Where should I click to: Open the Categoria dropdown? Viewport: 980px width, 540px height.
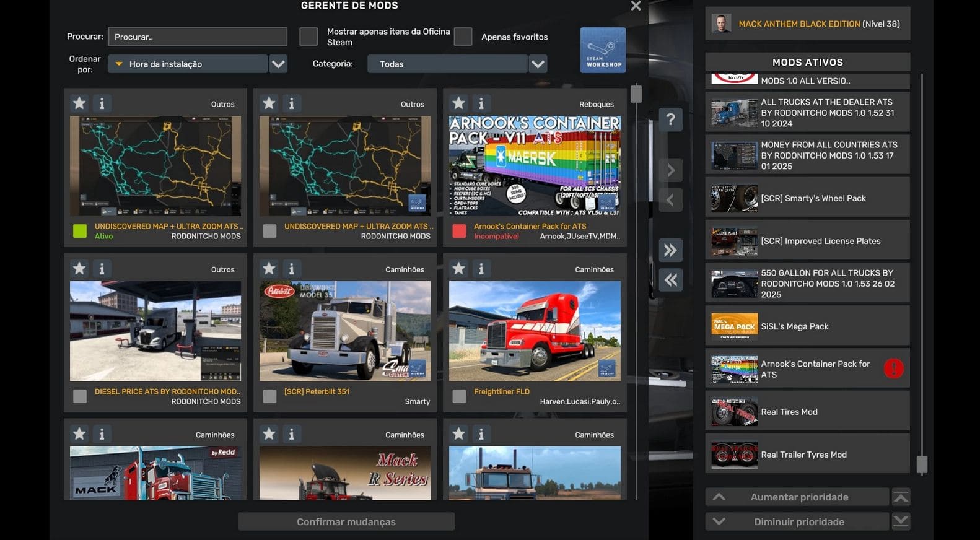coord(538,64)
